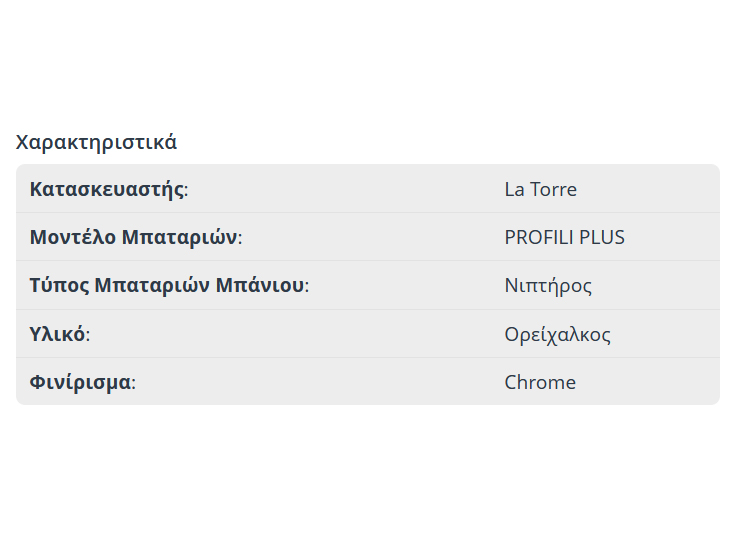
Task: Click the Τύπος Μπαταριών Μπάνιου label
Action: click(167, 285)
